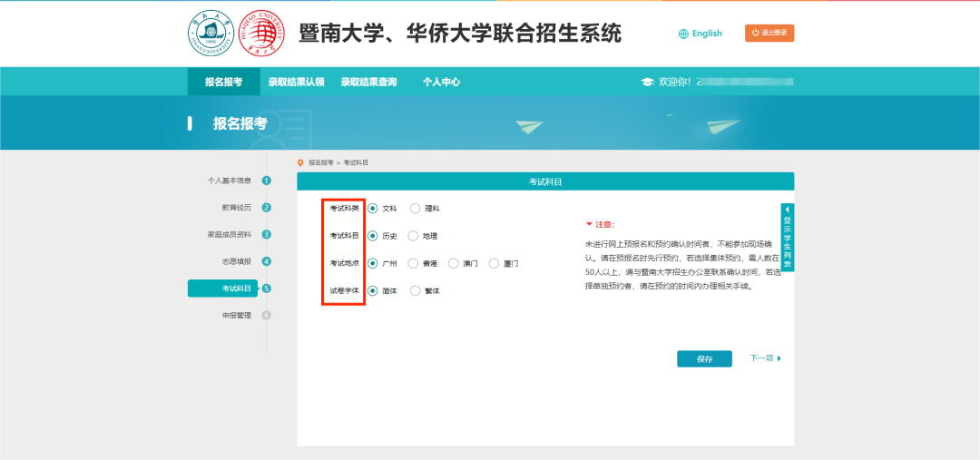The image size is (980, 460).
Task: Switch language to English
Action: click(707, 34)
